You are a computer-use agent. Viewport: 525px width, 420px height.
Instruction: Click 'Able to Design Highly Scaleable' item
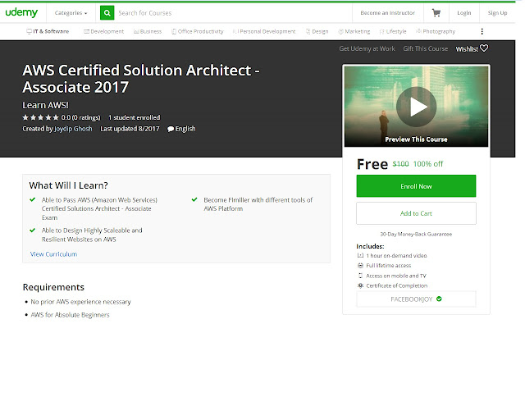pos(92,235)
